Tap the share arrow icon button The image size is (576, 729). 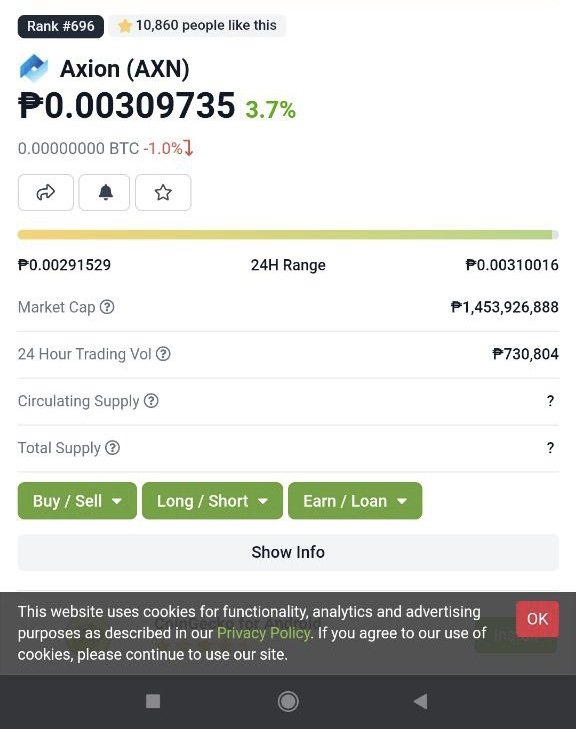(46, 192)
